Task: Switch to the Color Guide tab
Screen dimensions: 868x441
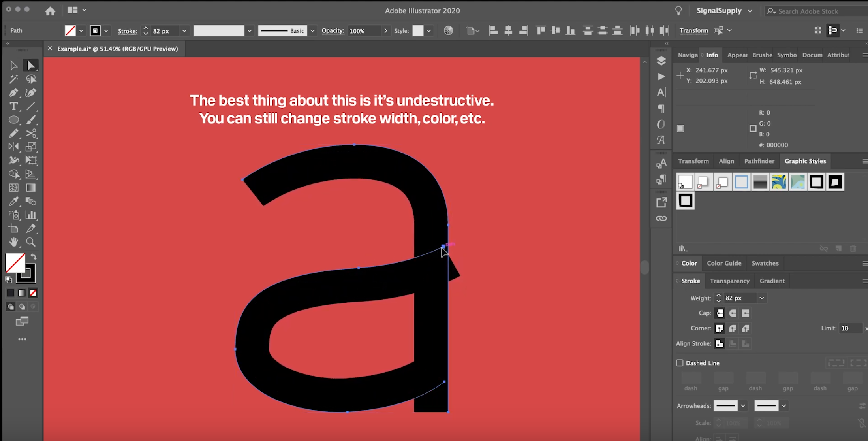Action: tap(724, 263)
